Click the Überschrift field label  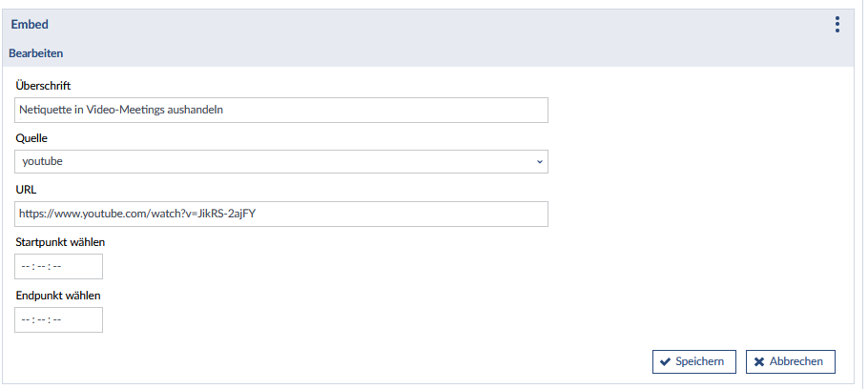coord(44,86)
